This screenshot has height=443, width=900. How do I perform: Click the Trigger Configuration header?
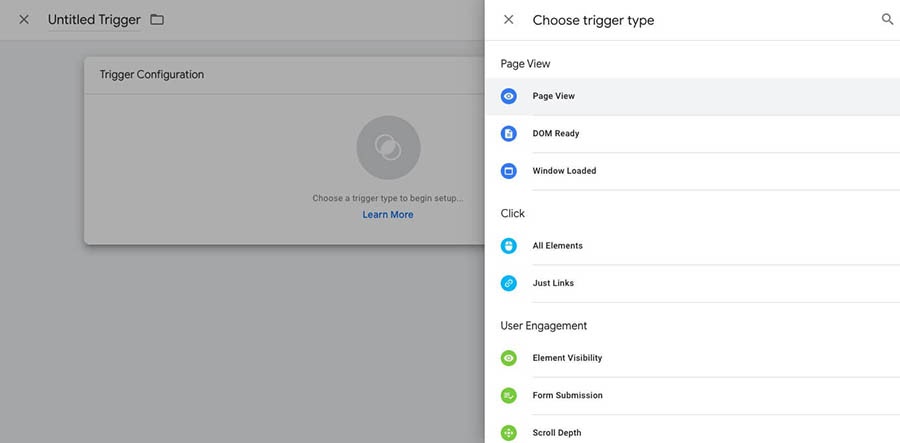click(x=152, y=75)
